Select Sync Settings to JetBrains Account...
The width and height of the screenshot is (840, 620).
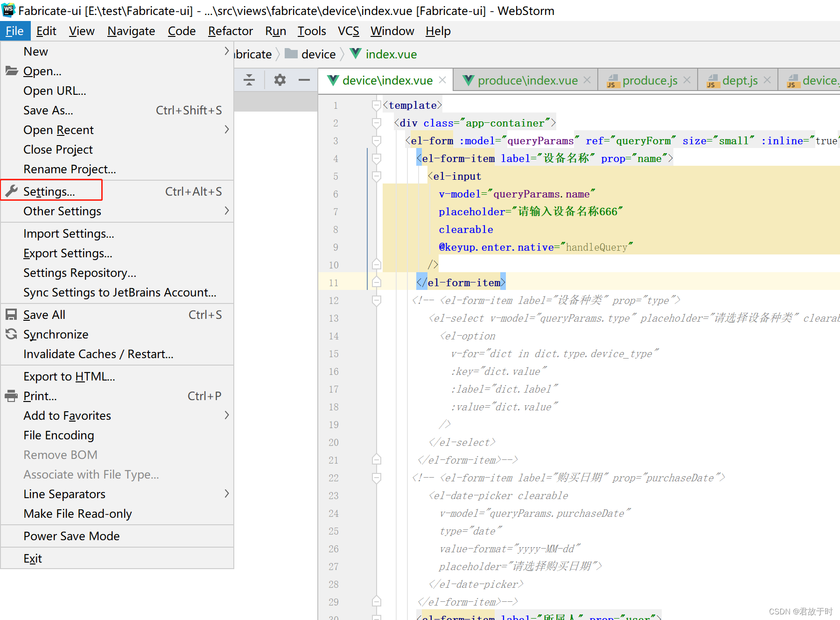tap(117, 292)
